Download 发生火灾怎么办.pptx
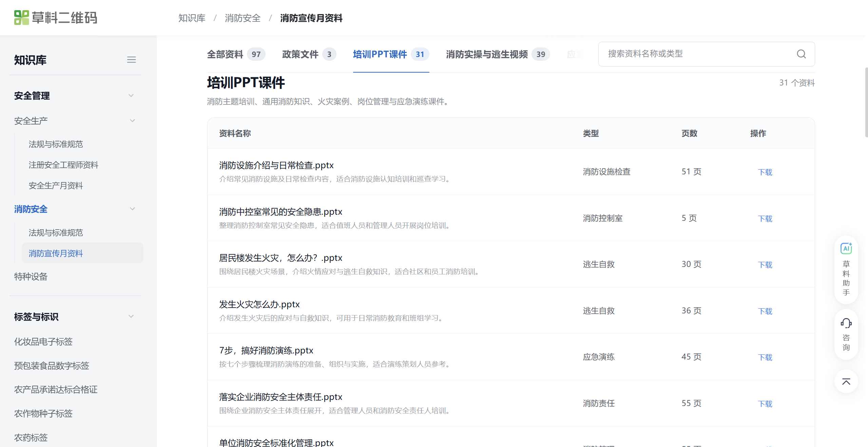 point(765,311)
